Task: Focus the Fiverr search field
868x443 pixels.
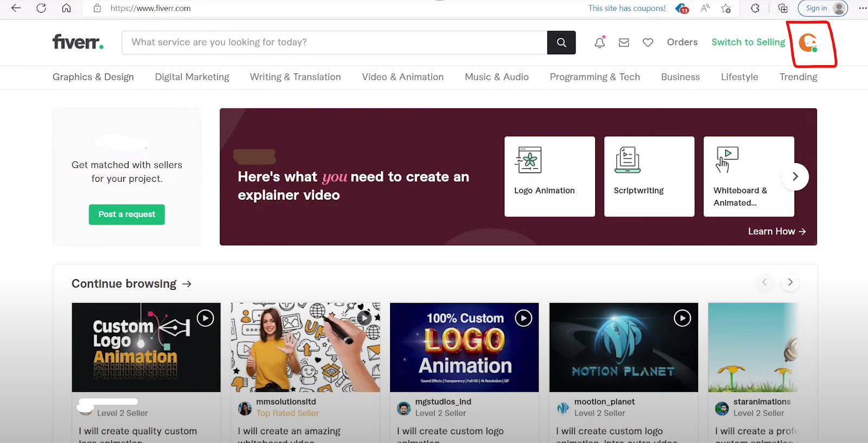Action: coord(335,42)
